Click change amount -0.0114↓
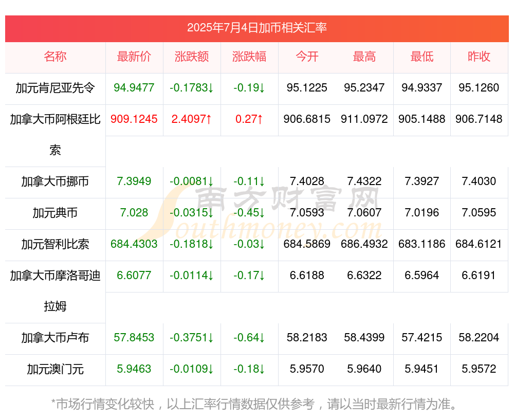 pos(191,275)
